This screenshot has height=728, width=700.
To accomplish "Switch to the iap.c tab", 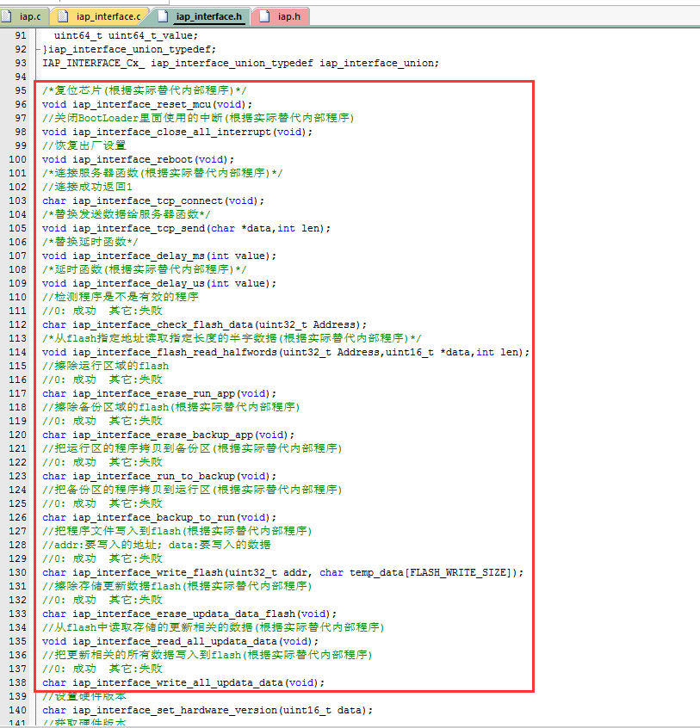I will point(29,15).
